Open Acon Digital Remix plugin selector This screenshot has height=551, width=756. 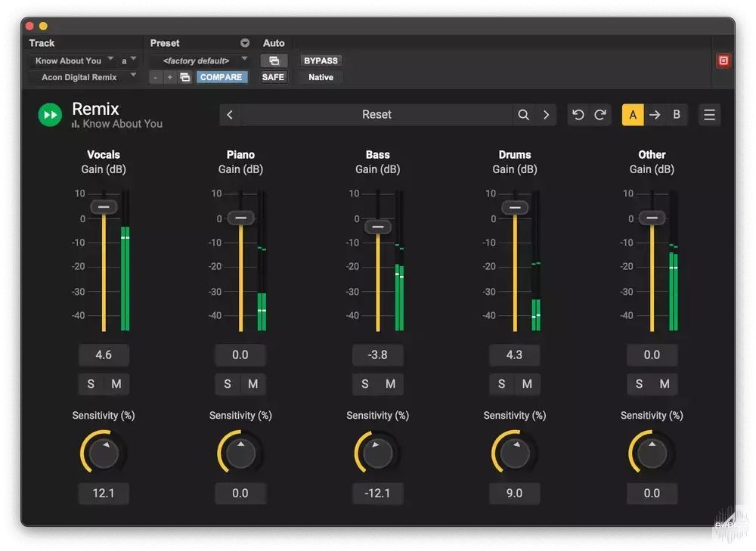pos(83,77)
